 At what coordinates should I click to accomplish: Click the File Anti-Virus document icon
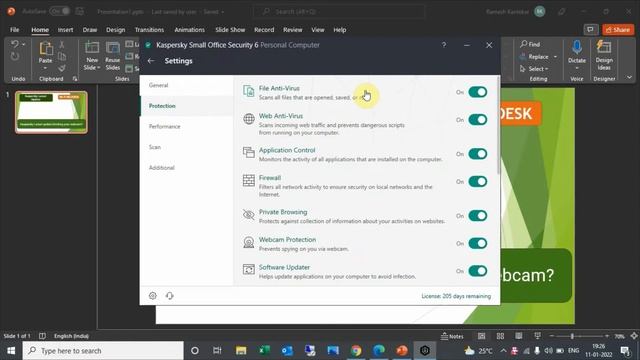point(249,91)
